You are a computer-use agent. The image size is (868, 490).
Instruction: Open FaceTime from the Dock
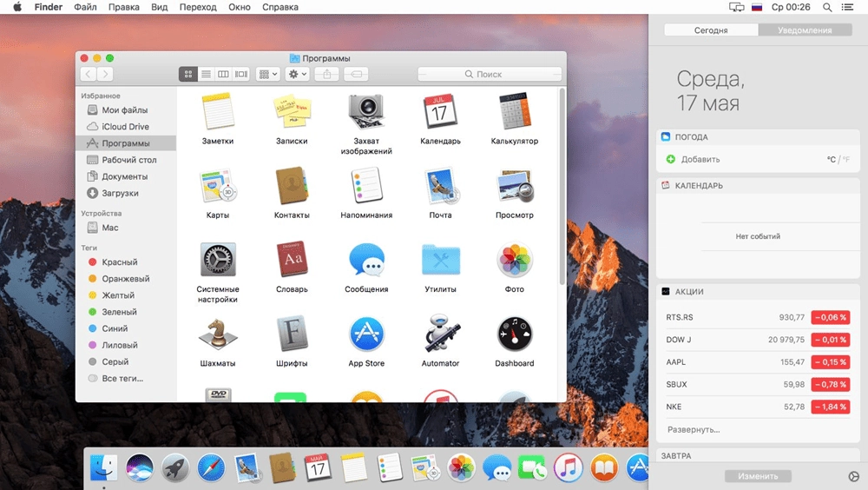point(533,469)
